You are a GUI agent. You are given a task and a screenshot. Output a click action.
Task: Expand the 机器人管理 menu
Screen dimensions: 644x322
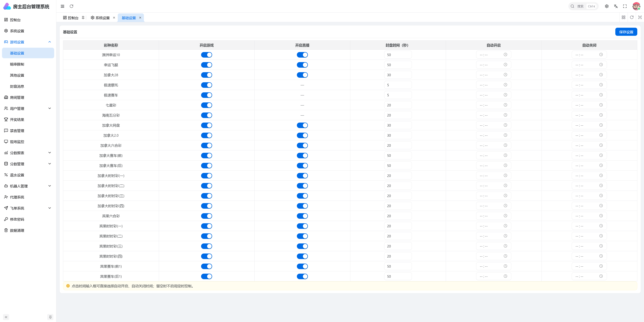pyautogui.click(x=28, y=186)
